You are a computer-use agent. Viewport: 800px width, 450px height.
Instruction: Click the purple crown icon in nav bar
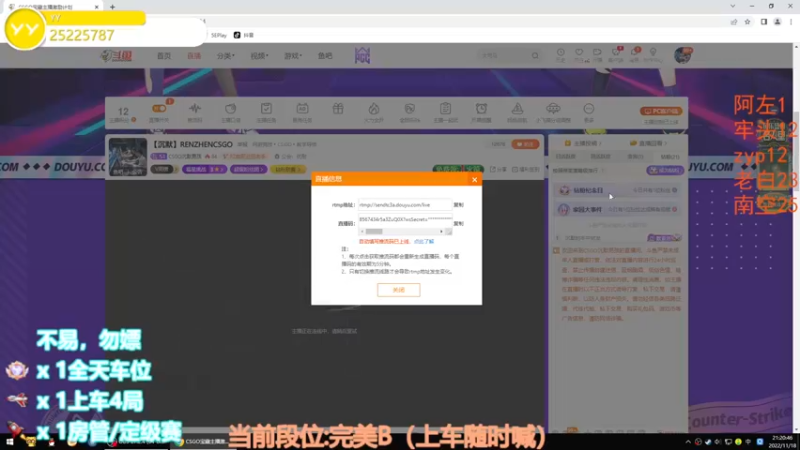(x=362, y=55)
